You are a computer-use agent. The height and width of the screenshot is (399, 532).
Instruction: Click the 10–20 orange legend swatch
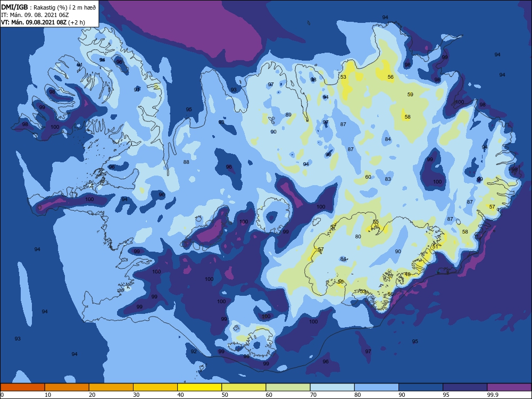pos(67,387)
